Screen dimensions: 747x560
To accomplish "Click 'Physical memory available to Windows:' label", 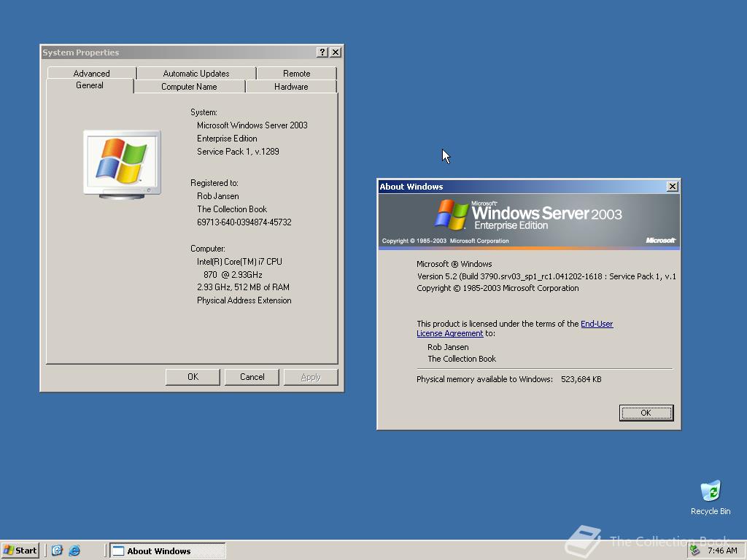I will click(x=484, y=379).
